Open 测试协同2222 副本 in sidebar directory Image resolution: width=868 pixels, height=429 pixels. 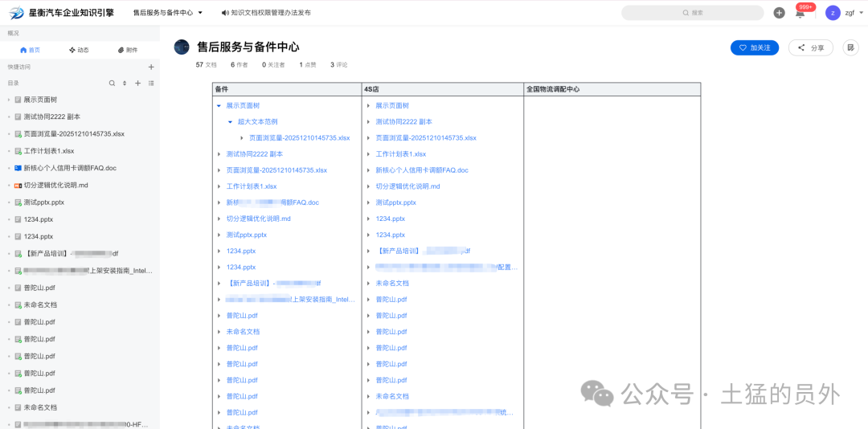(x=52, y=116)
